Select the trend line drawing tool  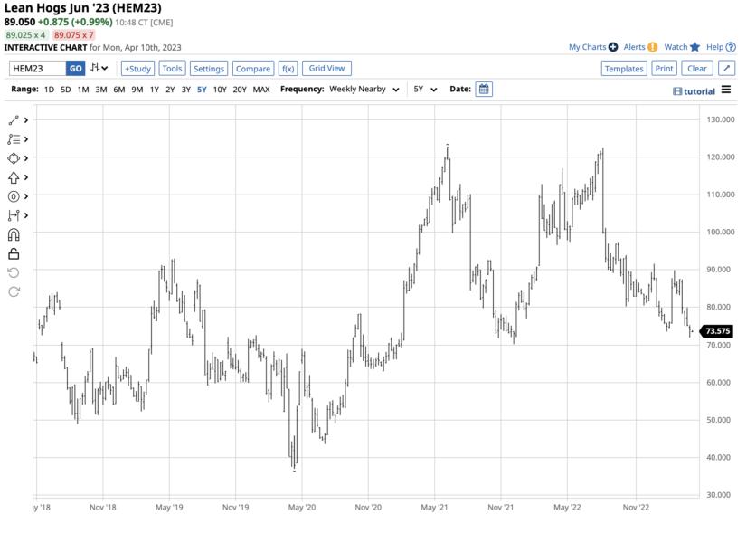(14, 120)
